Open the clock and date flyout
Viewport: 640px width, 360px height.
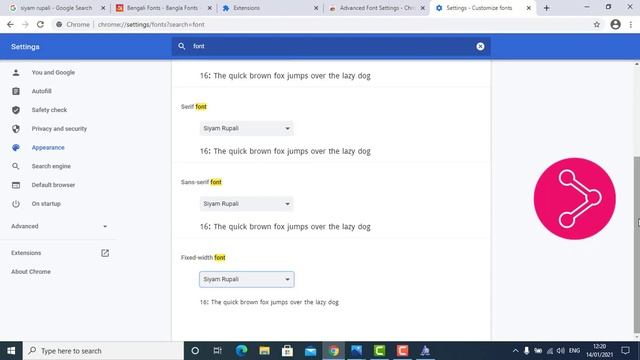[x=599, y=351]
